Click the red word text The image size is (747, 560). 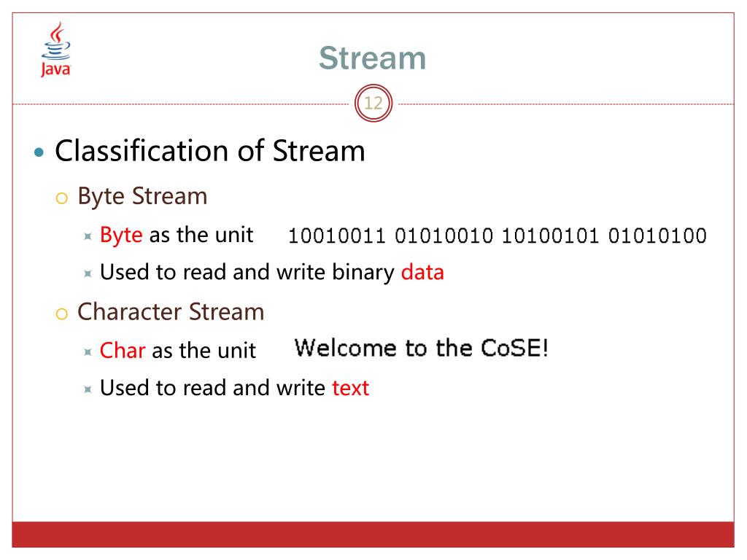351,388
